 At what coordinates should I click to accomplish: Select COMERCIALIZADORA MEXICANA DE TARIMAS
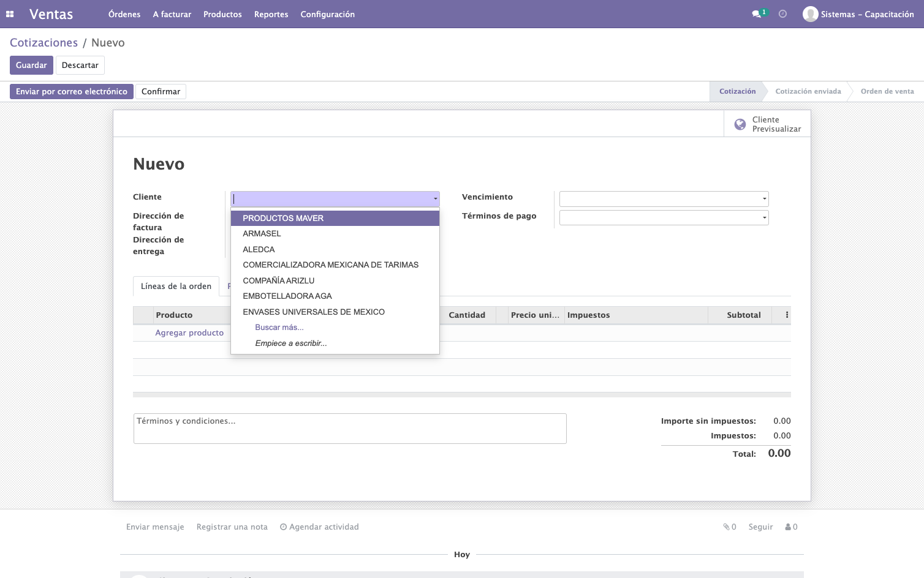point(335,265)
